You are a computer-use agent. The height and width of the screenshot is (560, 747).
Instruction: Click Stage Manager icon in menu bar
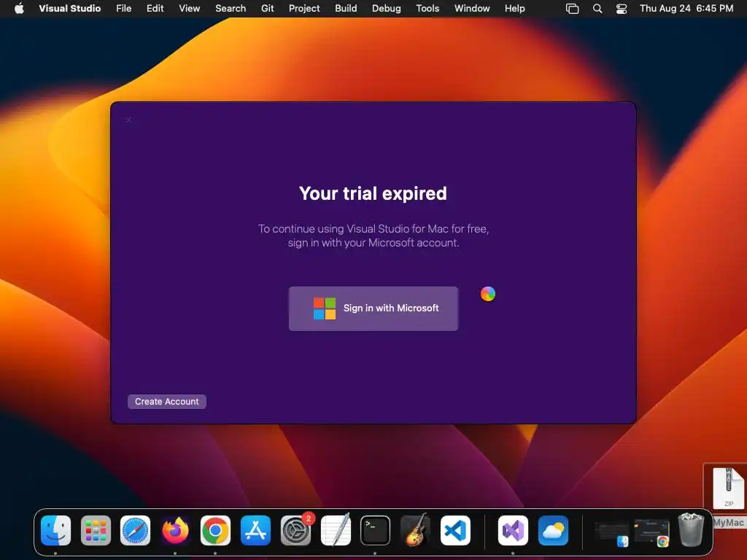click(x=572, y=9)
